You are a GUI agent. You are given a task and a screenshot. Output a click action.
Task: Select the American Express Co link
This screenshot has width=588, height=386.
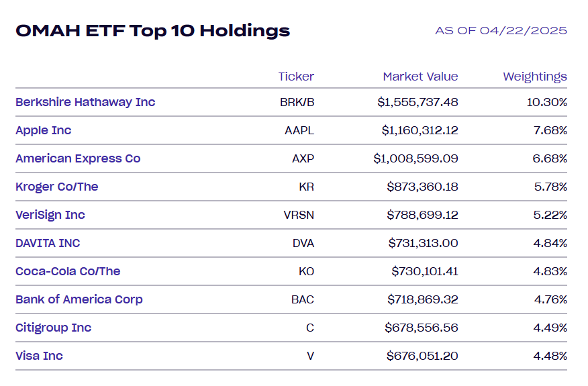click(78, 158)
